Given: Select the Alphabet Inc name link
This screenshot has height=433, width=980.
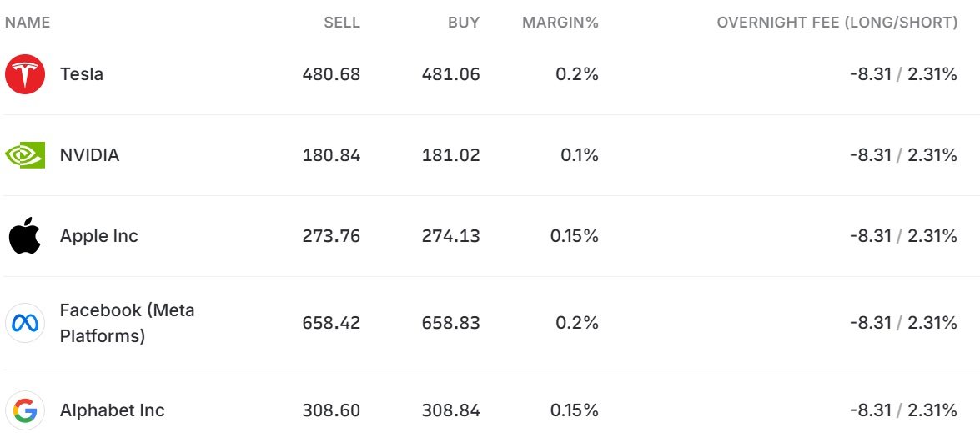Looking at the screenshot, I should [x=112, y=410].
